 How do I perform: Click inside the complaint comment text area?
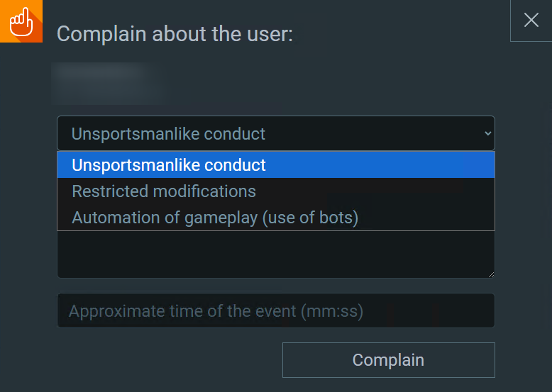tap(276, 254)
